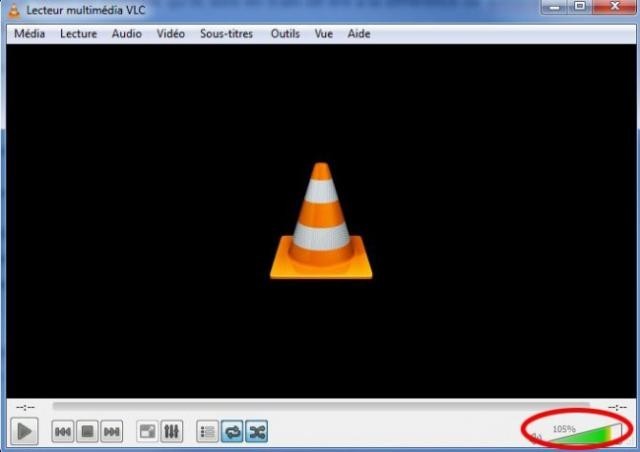Viewport: 640px width, 452px height.
Task: Expand the Audio menu
Action: [x=126, y=34]
